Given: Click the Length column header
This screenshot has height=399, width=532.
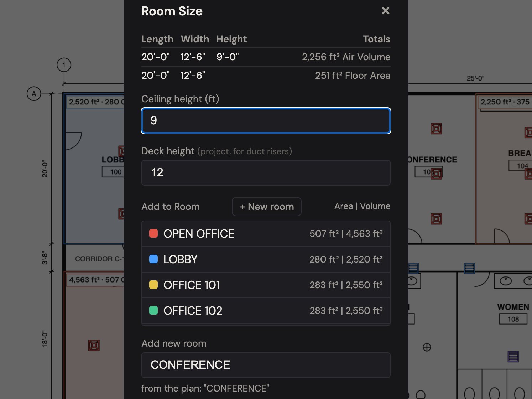Looking at the screenshot, I should pyautogui.click(x=157, y=39).
